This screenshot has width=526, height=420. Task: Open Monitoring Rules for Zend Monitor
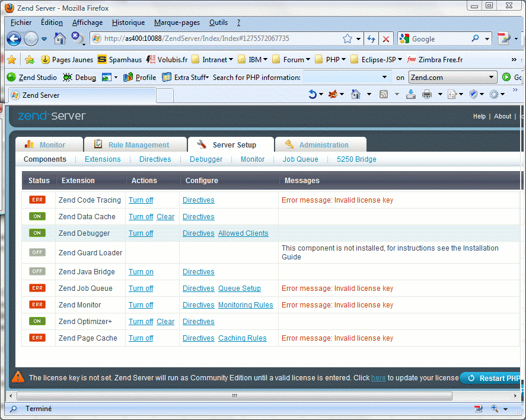click(x=246, y=305)
